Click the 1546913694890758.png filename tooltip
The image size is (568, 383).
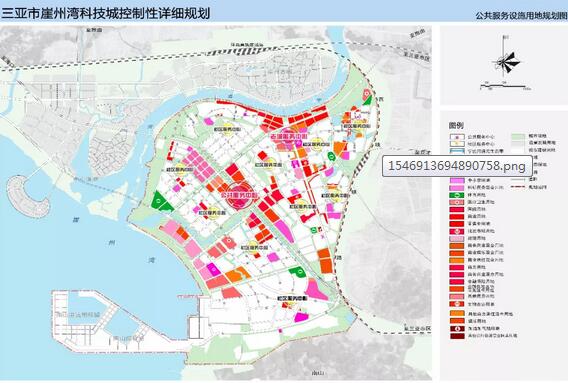(457, 166)
